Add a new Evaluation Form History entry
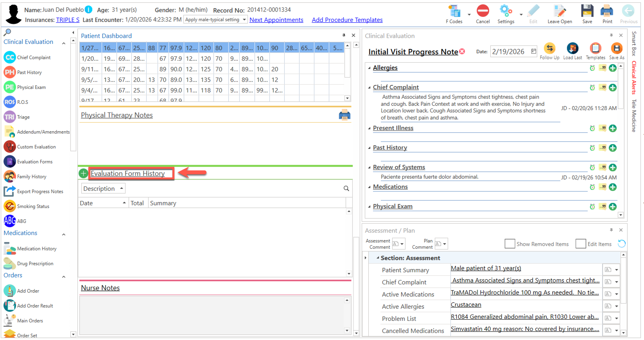This screenshot has height=340, width=644. pyautogui.click(x=83, y=173)
